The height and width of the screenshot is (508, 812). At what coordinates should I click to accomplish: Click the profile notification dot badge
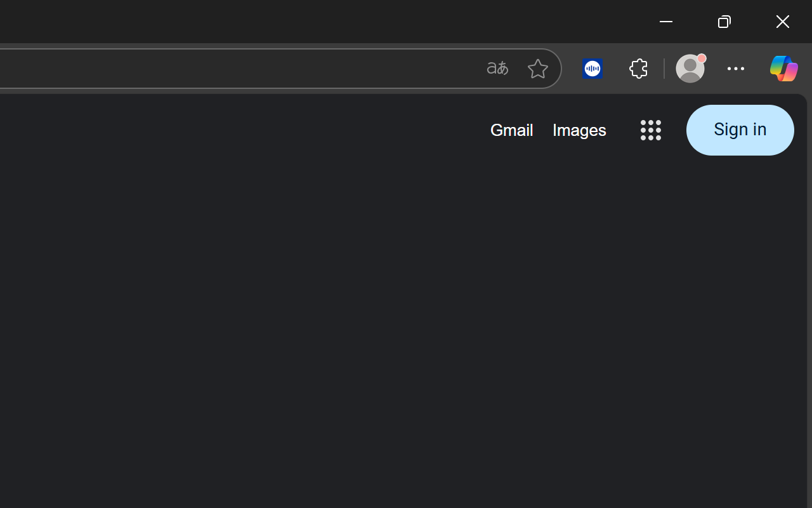[x=701, y=58]
